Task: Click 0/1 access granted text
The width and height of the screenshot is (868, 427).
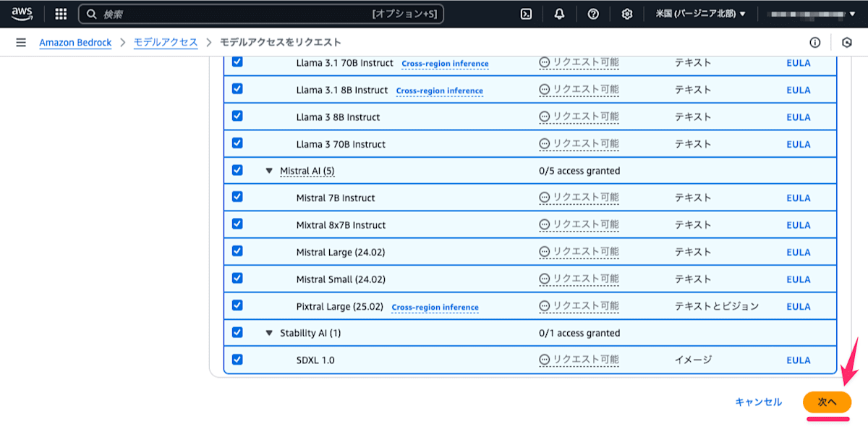Action: (x=579, y=333)
